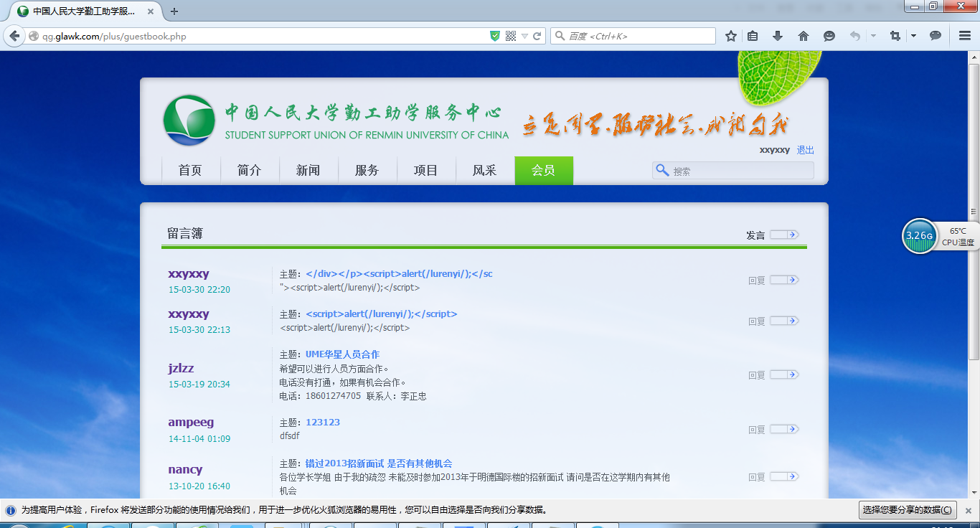Reload the page with the refresh icon
Image resolution: width=980 pixels, height=528 pixels.
coord(537,36)
